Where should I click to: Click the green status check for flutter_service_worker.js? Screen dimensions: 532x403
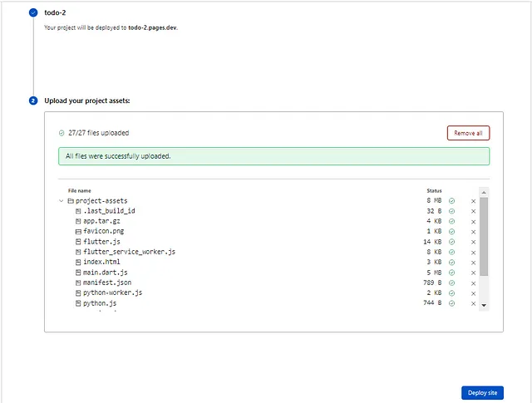point(452,252)
